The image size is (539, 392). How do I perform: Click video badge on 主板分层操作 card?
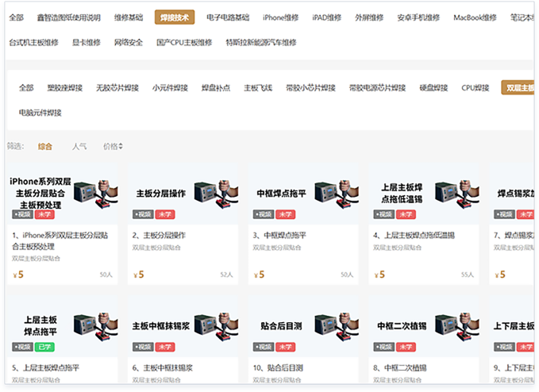[143, 215]
